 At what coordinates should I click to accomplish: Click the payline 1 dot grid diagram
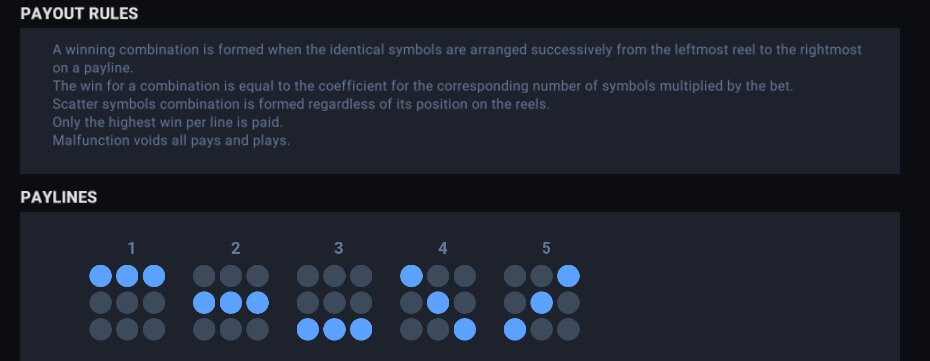127,302
